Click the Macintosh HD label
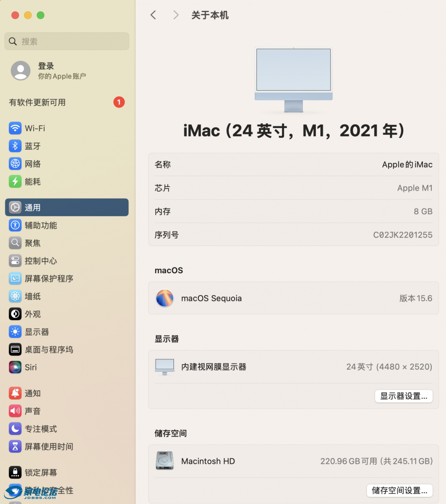Screen dimensions: 446x504 (x=208, y=461)
